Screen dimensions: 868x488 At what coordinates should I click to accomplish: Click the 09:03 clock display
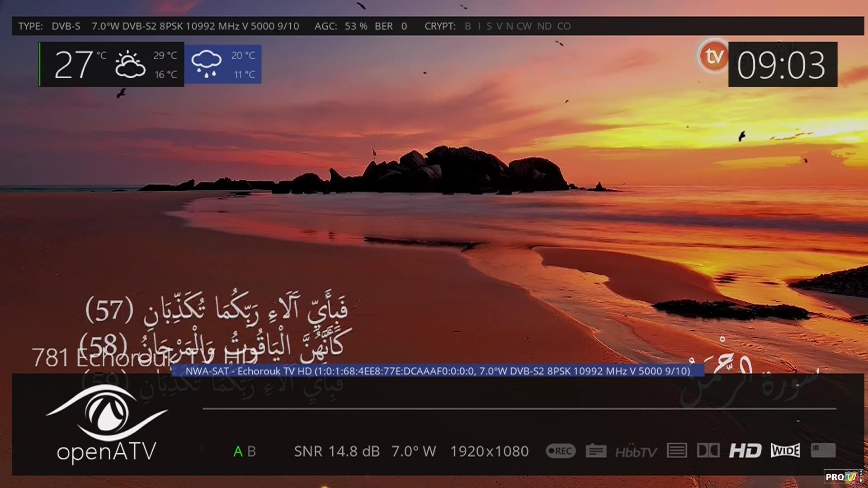[x=782, y=65]
